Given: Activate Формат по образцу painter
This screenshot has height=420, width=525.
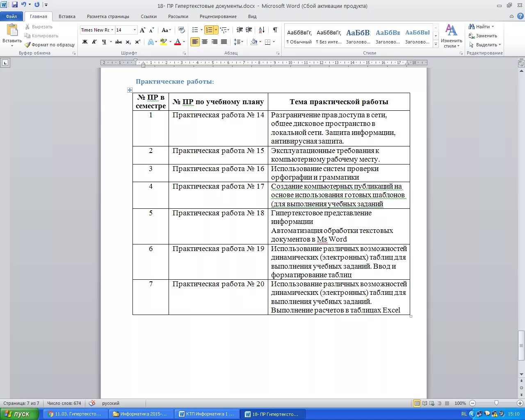Looking at the screenshot, I should tap(50, 45).
